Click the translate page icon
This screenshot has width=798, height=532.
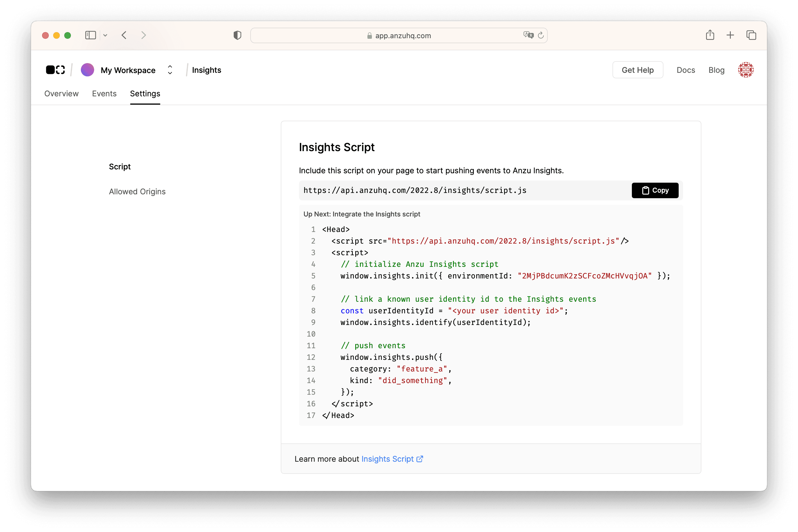pyautogui.click(x=528, y=35)
